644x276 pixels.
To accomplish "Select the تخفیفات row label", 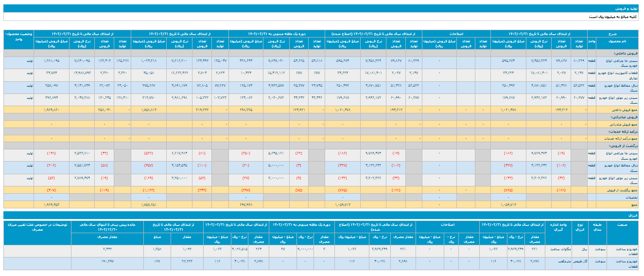I will (630, 196).
